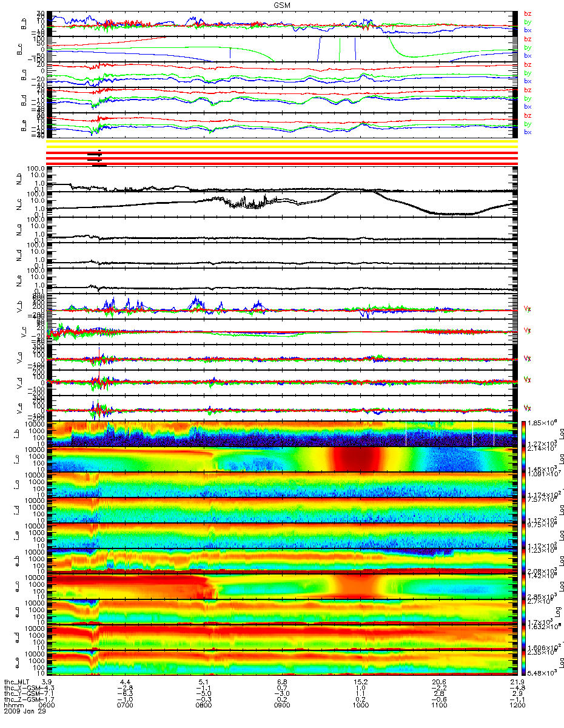Viewport: 564px width, 728px height.
Task: Click the thc_MLT row label
Action: 16,683
